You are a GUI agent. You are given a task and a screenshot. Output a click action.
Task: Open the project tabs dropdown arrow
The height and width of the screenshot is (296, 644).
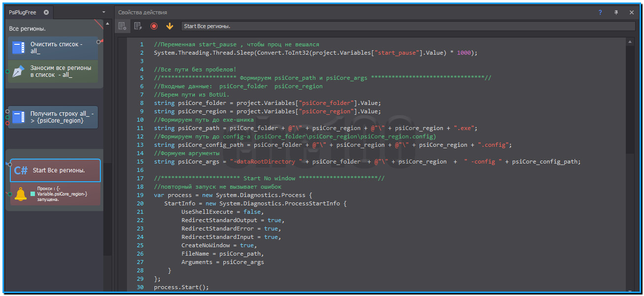(104, 12)
